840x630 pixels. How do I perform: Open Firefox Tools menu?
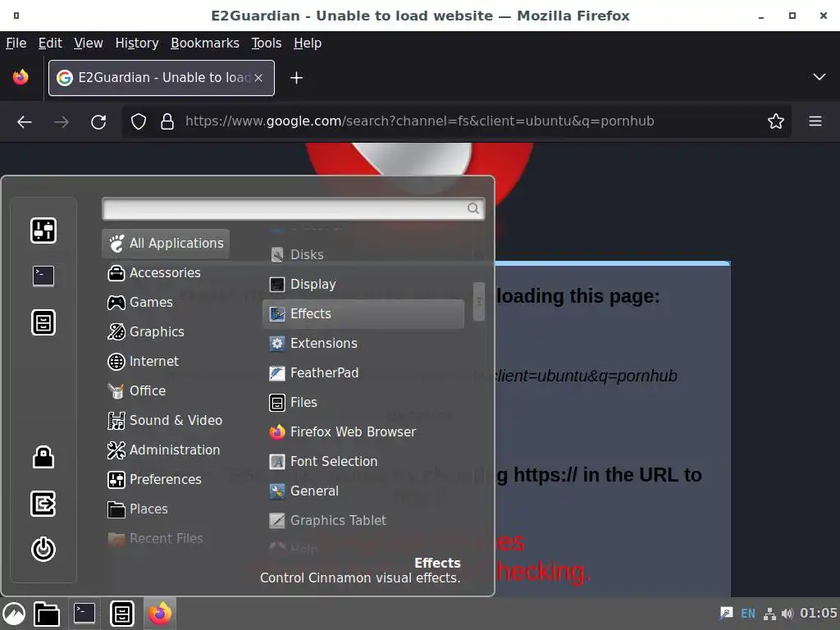click(267, 43)
